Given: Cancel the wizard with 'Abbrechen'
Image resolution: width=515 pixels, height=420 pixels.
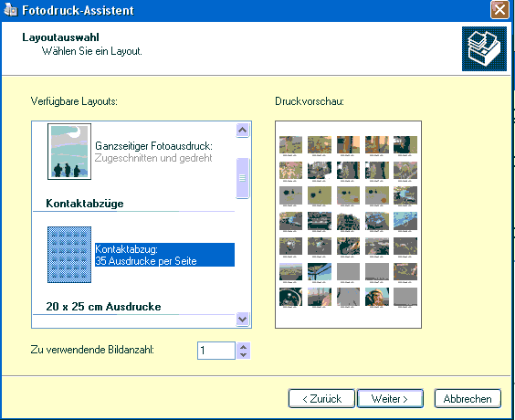Looking at the screenshot, I should point(468,399).
